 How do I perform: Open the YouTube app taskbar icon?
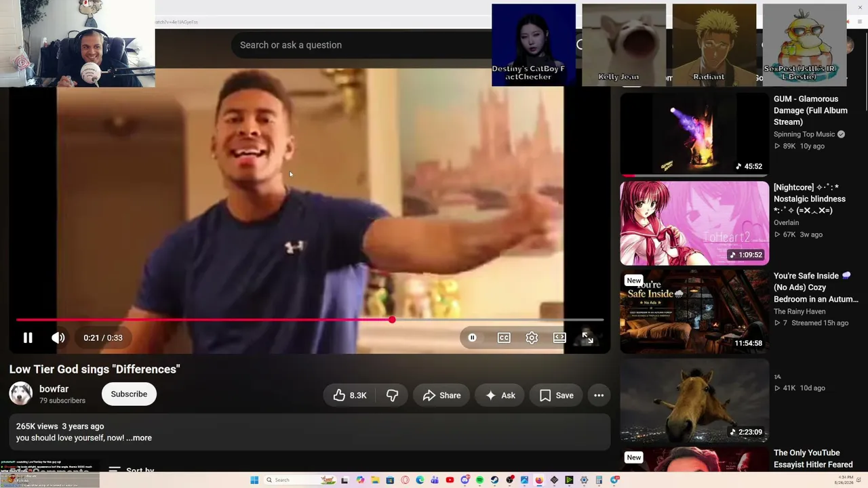click(x=450, y=480)
